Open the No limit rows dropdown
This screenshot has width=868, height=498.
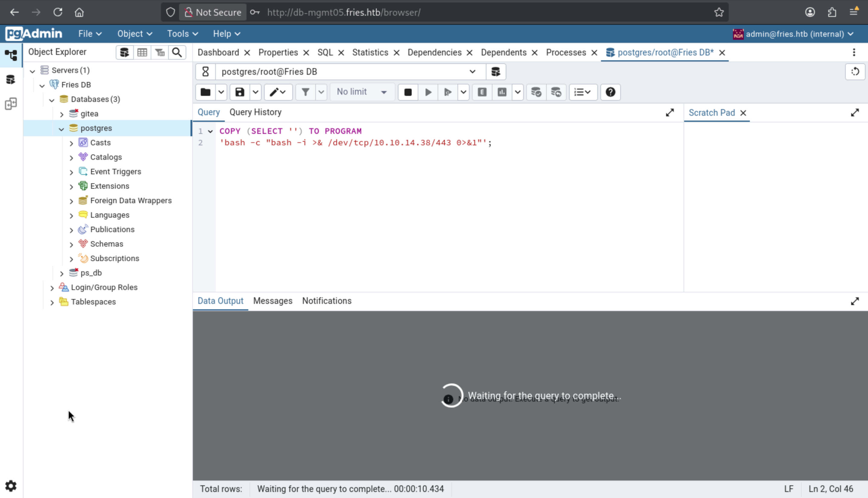[x=362, y=92]
